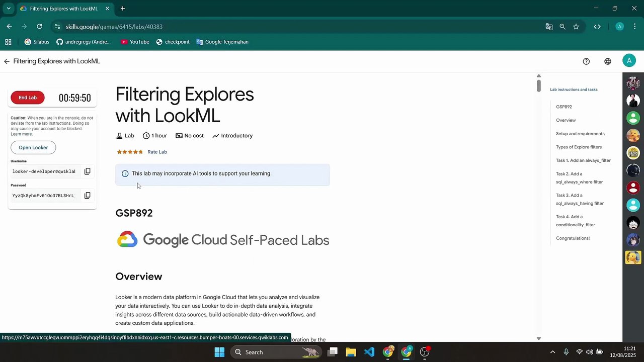This screenshot has height=362, width=644.
Task: Go to Task 3 sql_always_having filter
Action: click(580, 200)
